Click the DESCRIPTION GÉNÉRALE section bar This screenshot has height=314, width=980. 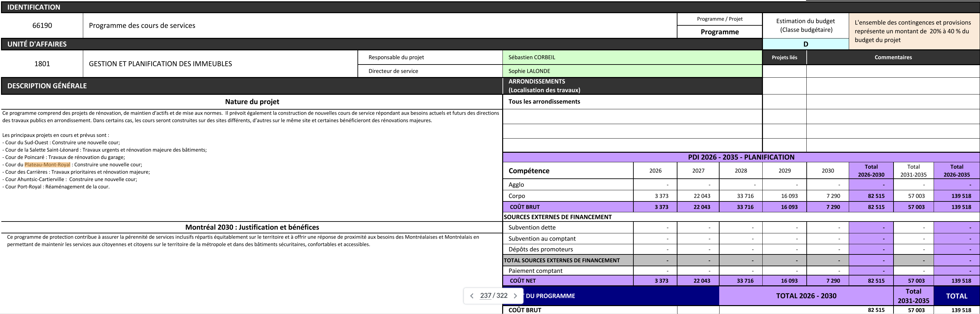pos(251,86)
